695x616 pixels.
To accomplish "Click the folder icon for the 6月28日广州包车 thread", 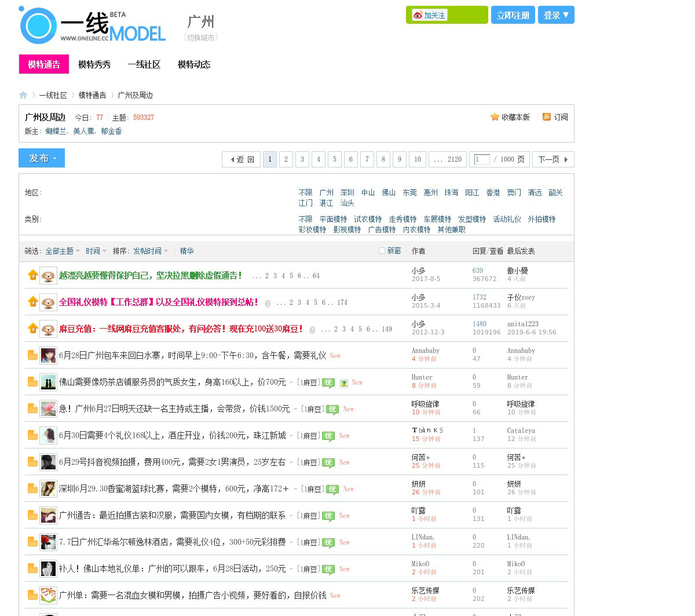I will point(33,355).
